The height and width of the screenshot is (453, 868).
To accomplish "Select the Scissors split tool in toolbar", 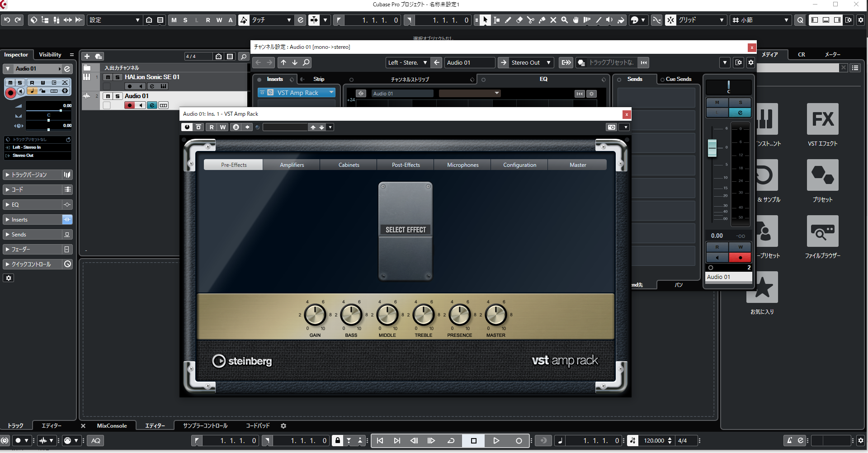I will [x=530, y=20].
